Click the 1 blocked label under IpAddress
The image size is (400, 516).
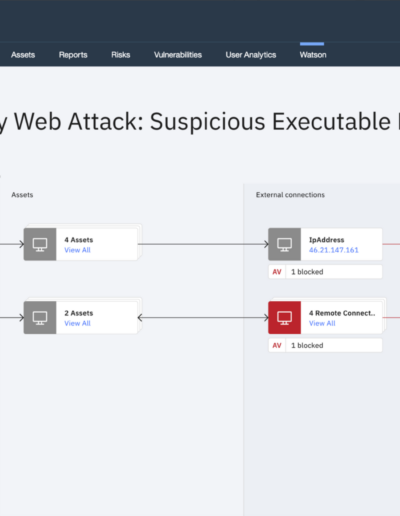307,272
